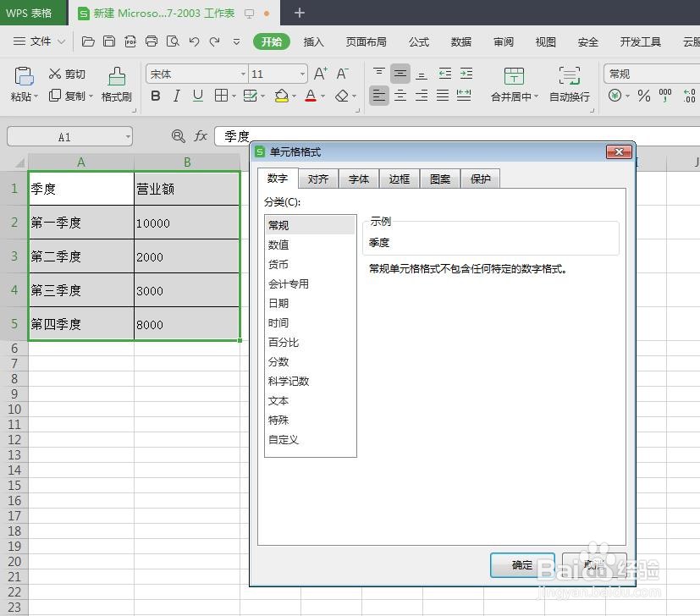700x616 pixels.
Task: Apply red font color A
Action: point(311,96)
